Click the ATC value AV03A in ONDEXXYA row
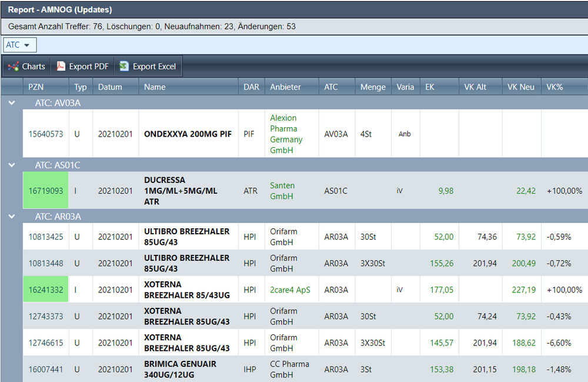The width and height of the screenshot is (588, 382). tap(336, 134)
